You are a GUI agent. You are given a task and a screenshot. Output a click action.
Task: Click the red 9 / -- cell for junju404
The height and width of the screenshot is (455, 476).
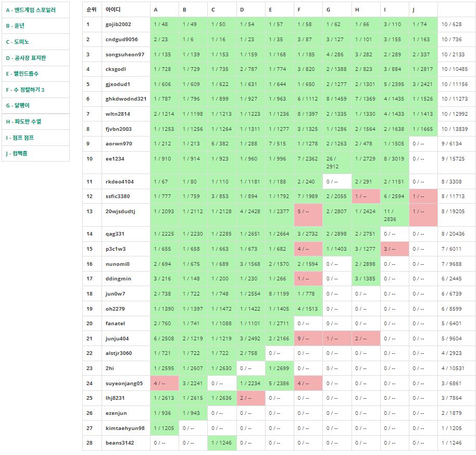tap(308, 338)
